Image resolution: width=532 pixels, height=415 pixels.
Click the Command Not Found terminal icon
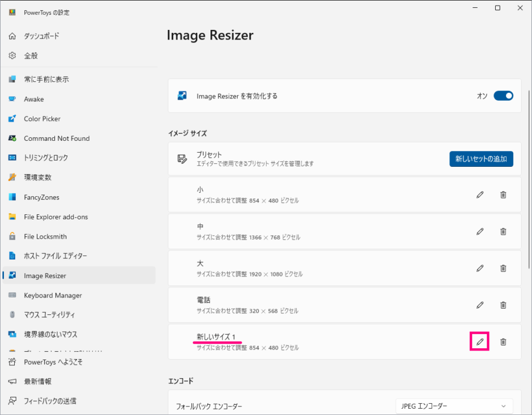coord(12,139)
